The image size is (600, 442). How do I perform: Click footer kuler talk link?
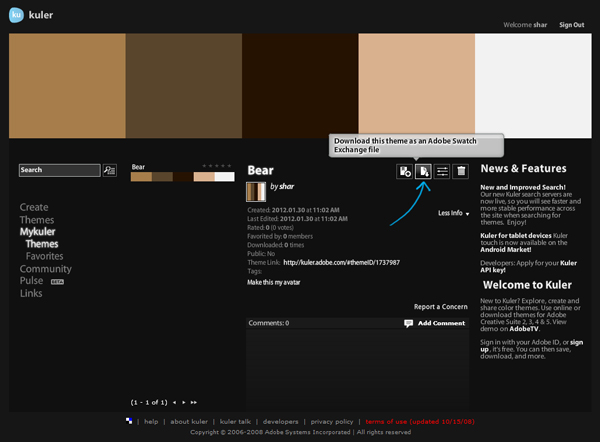(x=235, y=422)
